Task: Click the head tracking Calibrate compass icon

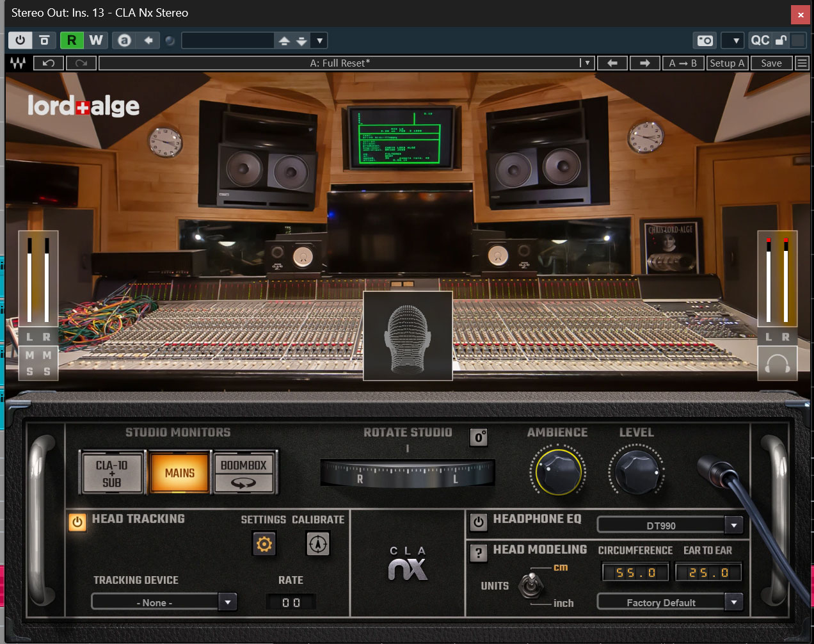Action: pyautogui.click(x=318, y=544)
